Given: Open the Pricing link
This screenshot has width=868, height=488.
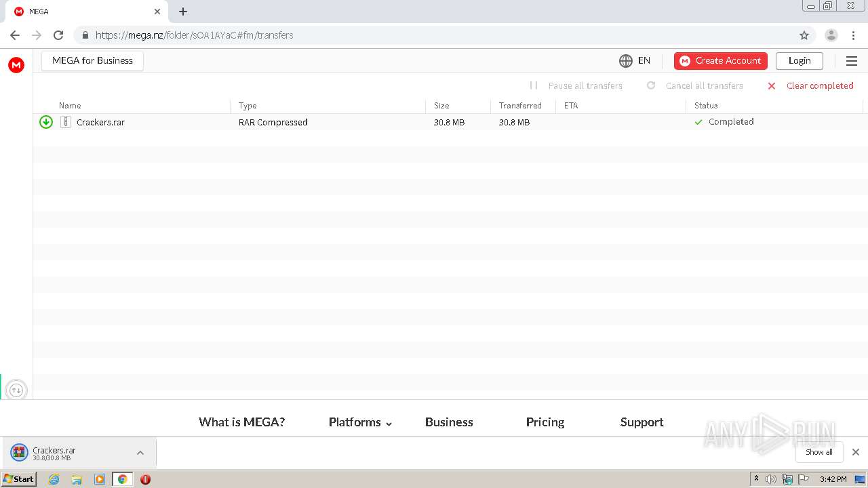Looking at the screenshot, I should point(545,422).
